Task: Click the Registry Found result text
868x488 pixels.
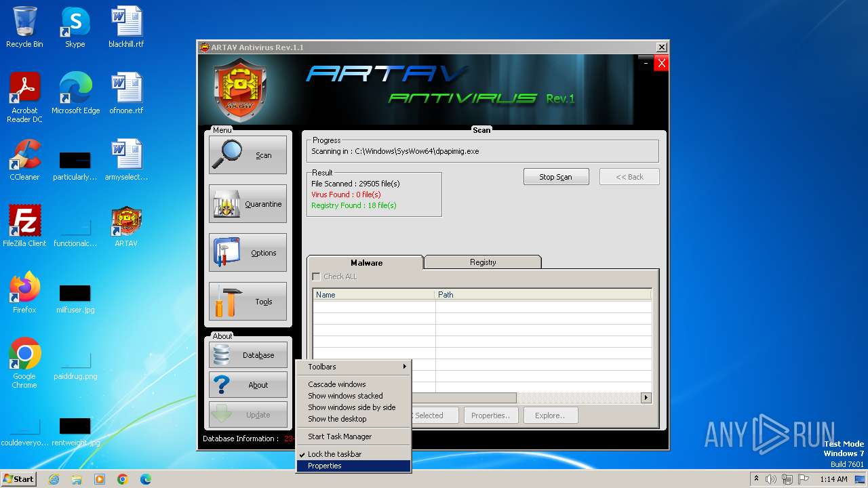Action: (x=354, y=205)
